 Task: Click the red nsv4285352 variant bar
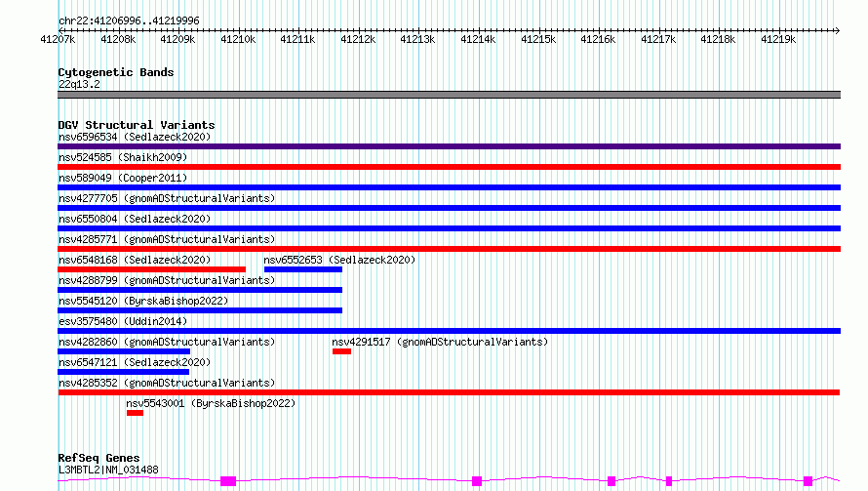pos(449,392)
